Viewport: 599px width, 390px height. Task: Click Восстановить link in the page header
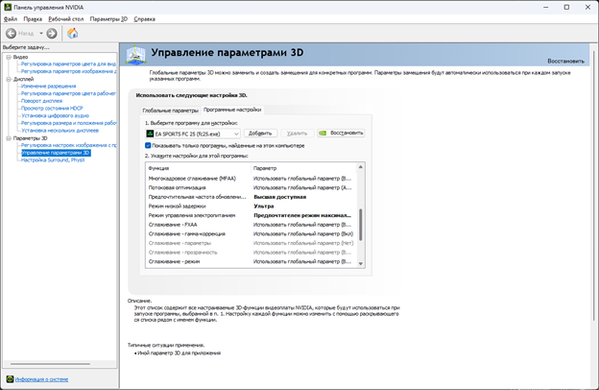coord(566,61)
